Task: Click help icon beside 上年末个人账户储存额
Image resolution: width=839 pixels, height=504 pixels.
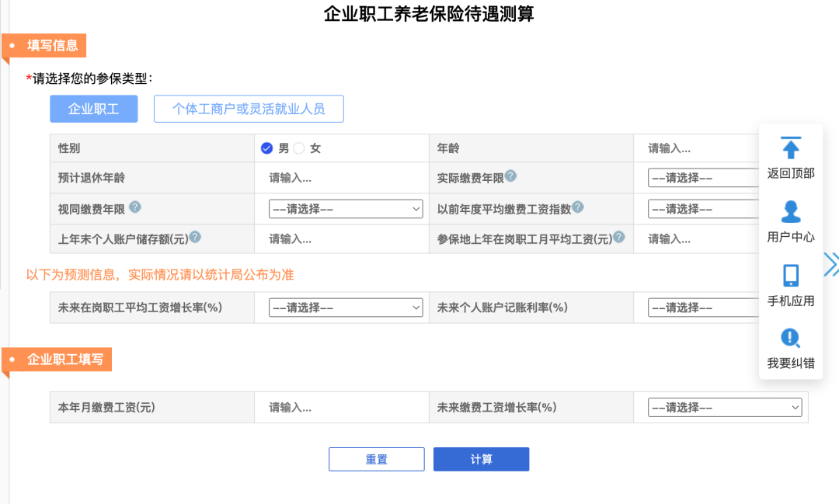Action: tap(195, 237)
